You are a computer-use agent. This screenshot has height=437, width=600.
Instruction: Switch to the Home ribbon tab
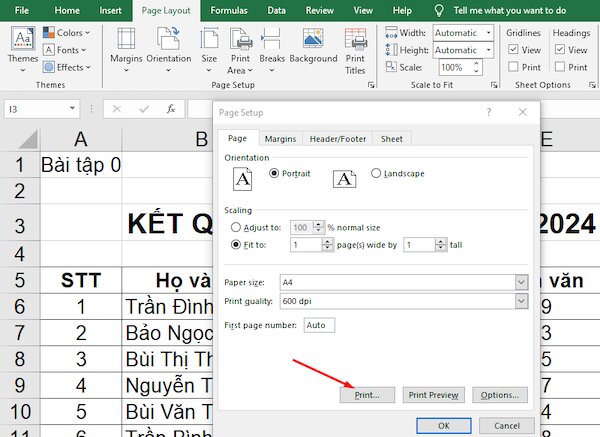[67, 10]
